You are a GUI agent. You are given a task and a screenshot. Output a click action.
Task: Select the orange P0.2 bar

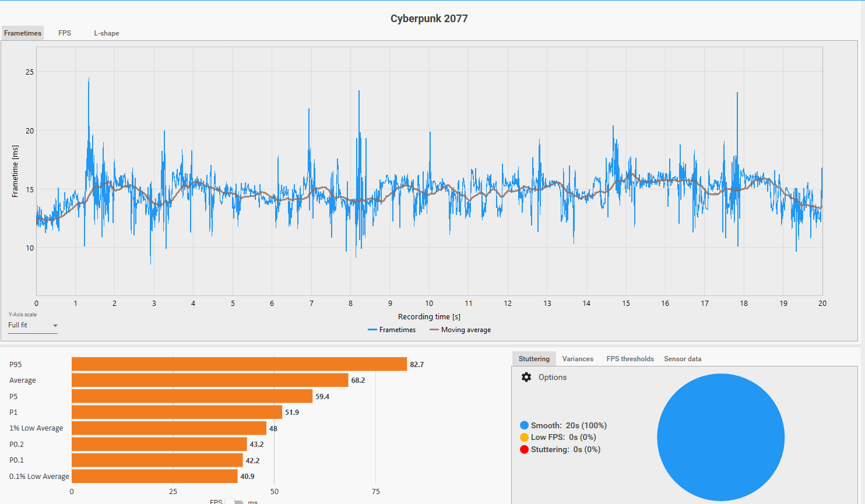(x=159, y=444)
